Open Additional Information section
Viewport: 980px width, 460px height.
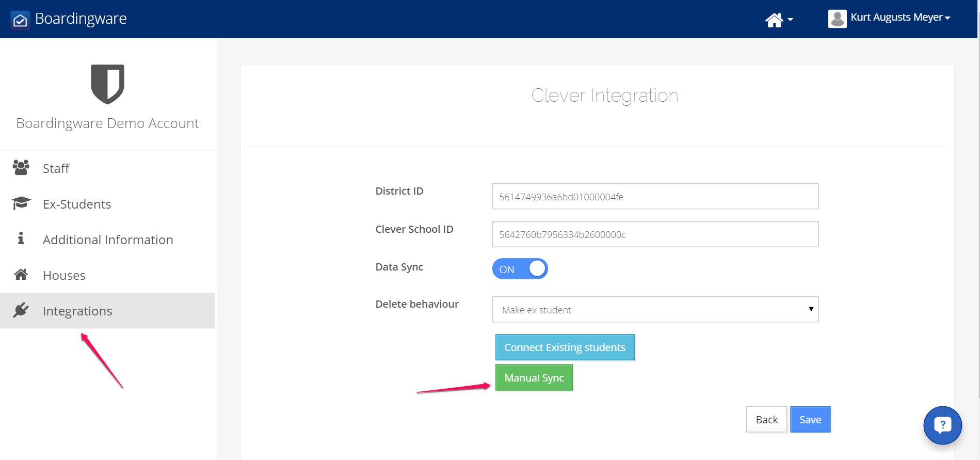tap(107, 240)
